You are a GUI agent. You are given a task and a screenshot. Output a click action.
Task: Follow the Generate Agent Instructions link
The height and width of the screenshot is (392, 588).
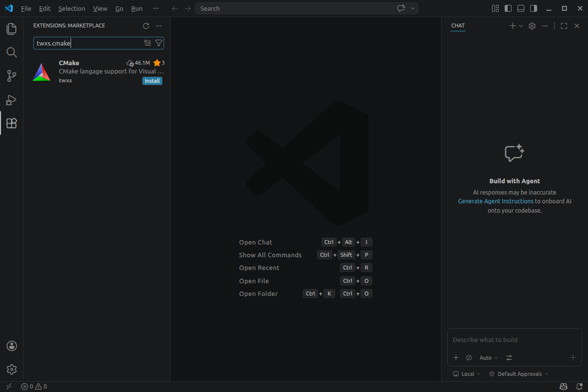(x=496, y=201)
